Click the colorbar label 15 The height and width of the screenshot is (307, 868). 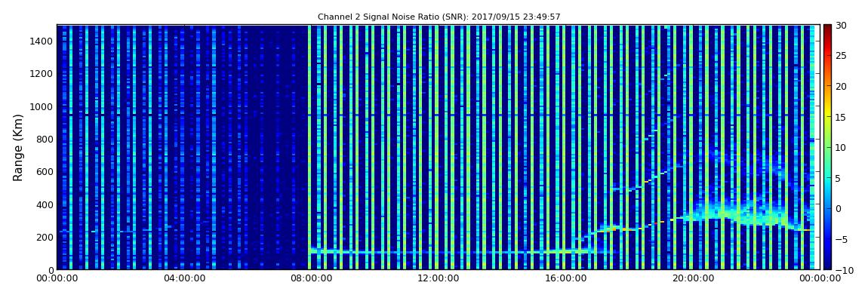click(x=842, y=117)
